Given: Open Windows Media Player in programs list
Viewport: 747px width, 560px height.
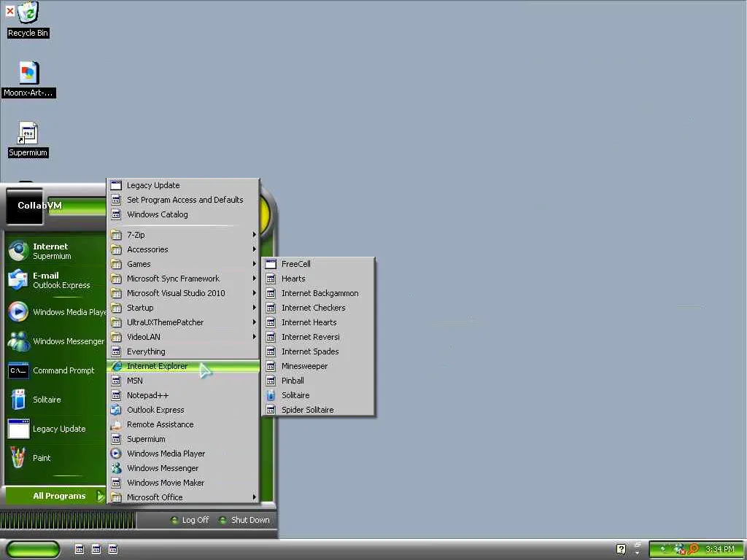Looking at the screenshot, I should [183, 454].
